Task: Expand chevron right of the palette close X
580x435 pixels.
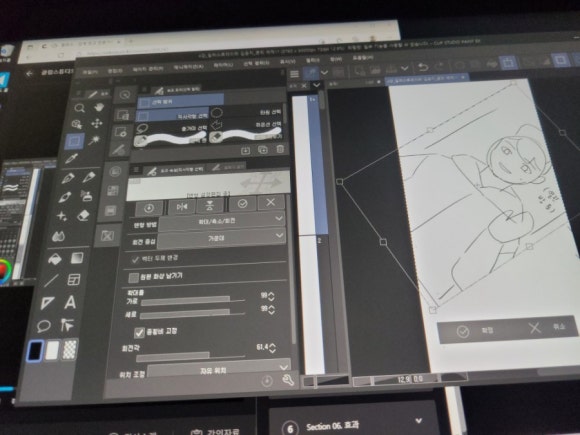Action: 316,85
